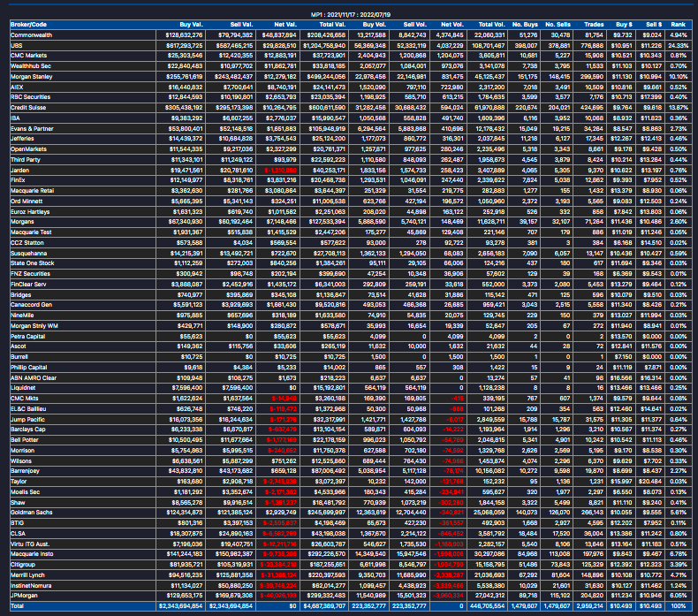Sort by Buy Val. column header

191,25
